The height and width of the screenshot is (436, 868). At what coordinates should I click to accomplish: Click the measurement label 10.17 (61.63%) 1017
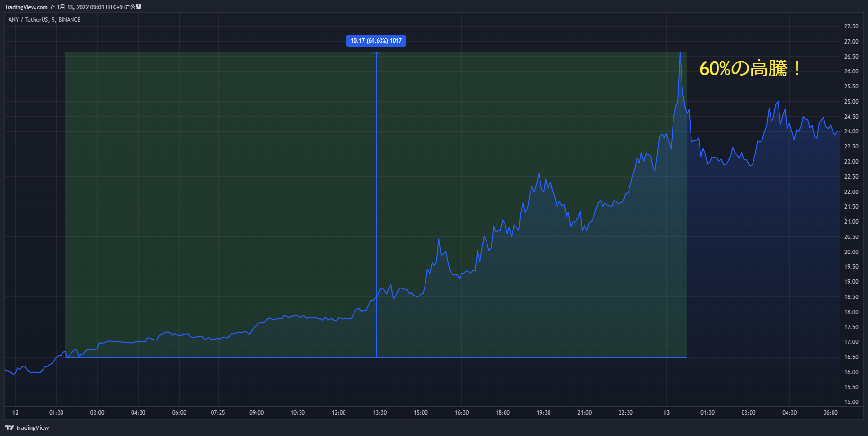[376, 41]
